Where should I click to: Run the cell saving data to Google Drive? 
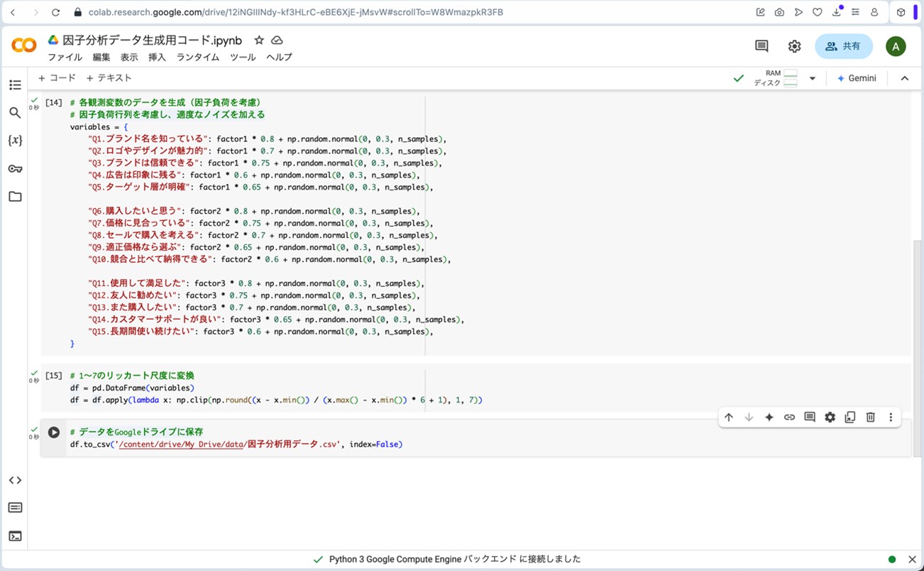click(54, 432)
